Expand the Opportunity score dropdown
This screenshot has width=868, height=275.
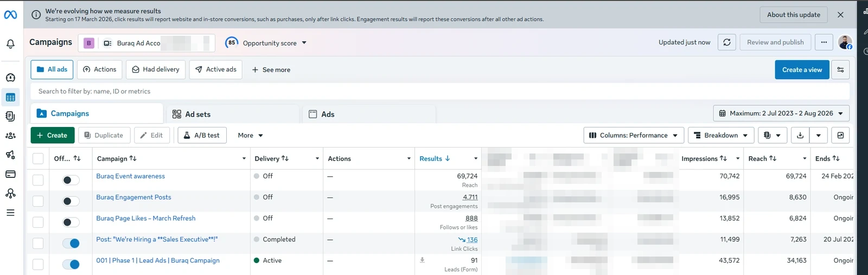(304, 43)
